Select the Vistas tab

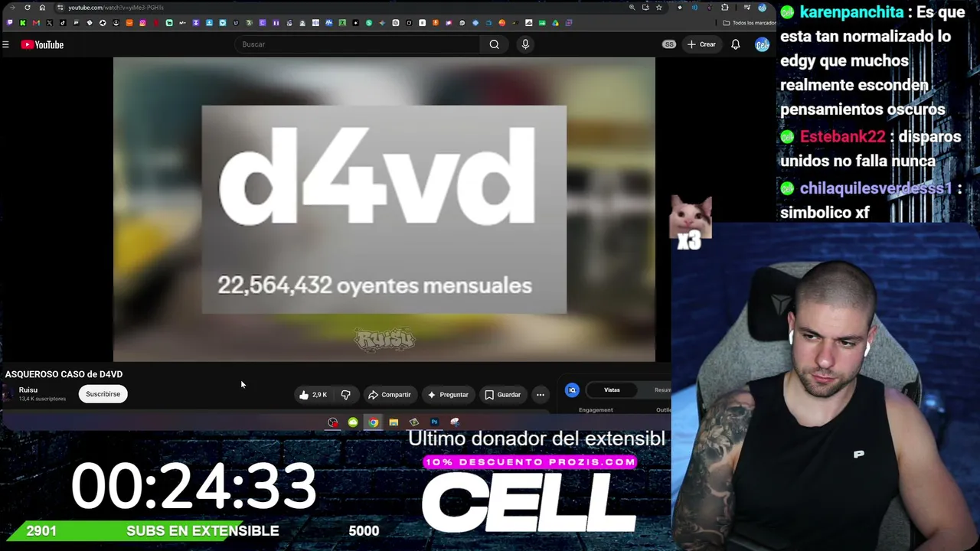coord(612,390)
